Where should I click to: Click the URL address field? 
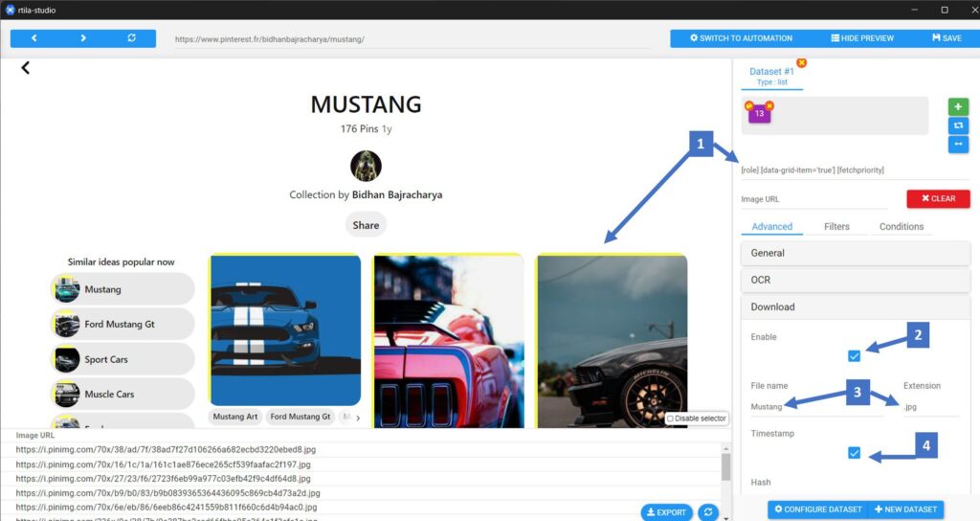[x=412, y=38]
